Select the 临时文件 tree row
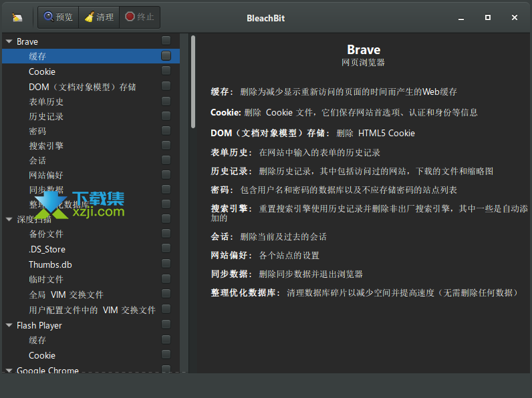The height and width of the screenshot is (398, 532). [91, 279]
